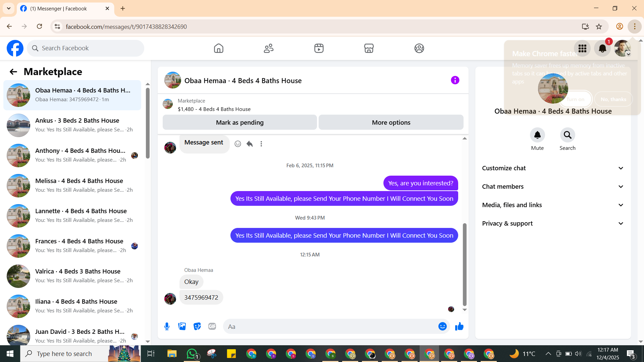The width and height of the screenshot is (644, 362).
Task: Attach a file with the photo icon
Action: [182, 326]
